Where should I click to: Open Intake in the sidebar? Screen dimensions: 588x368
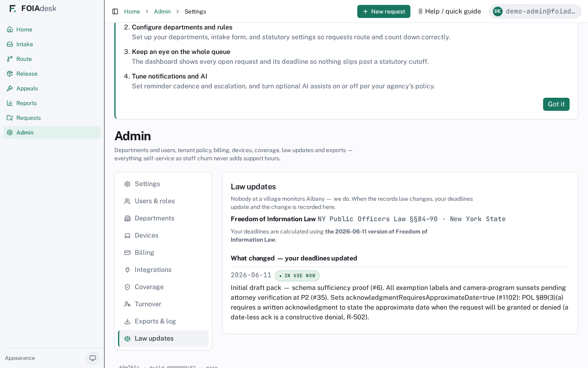52,44
